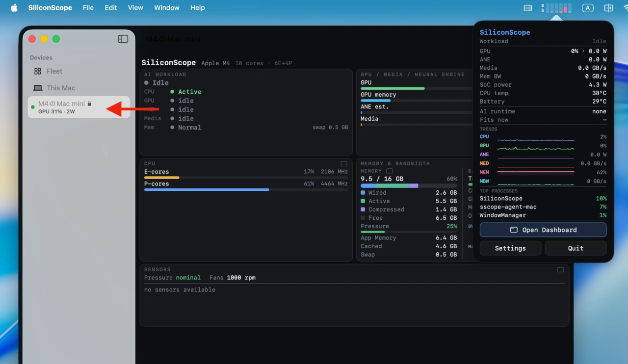Viewport: 628px width, 364px height.
Task: Select the This Mac laptop icon
Action: (x=38, y=88)
